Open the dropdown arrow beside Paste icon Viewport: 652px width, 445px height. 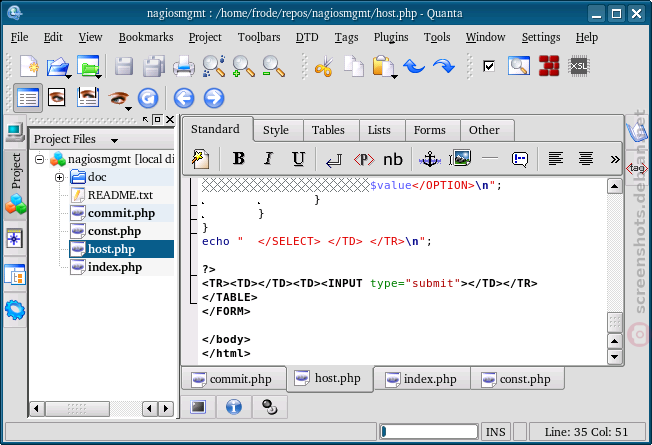(x=394, y=77)
